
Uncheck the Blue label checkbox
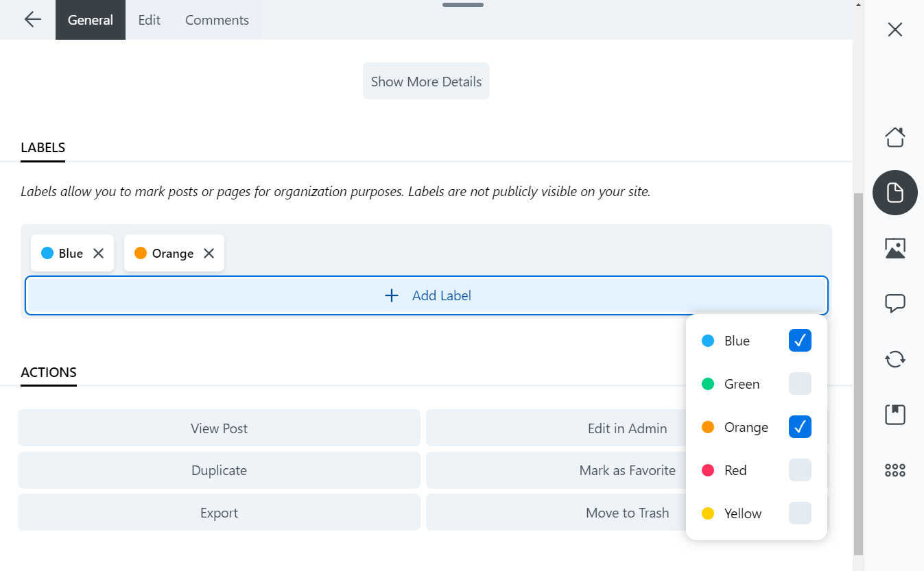click(799, 341)
